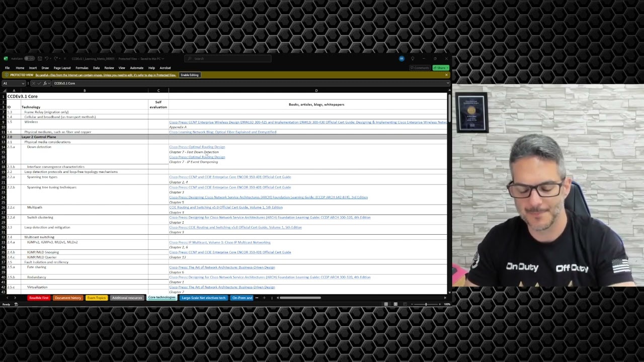644x362 pixels.
Task: Click the Enable Editing button
Action: click(190, 75)
